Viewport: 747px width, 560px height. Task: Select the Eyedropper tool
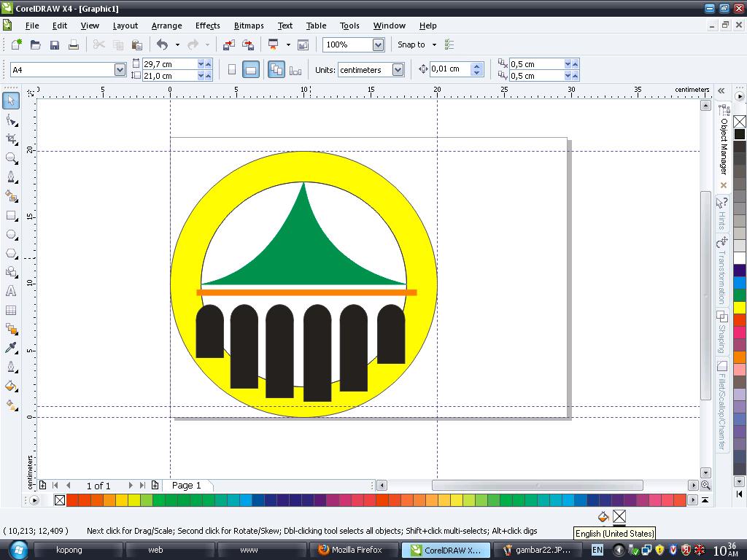click(x=11, y=348)
